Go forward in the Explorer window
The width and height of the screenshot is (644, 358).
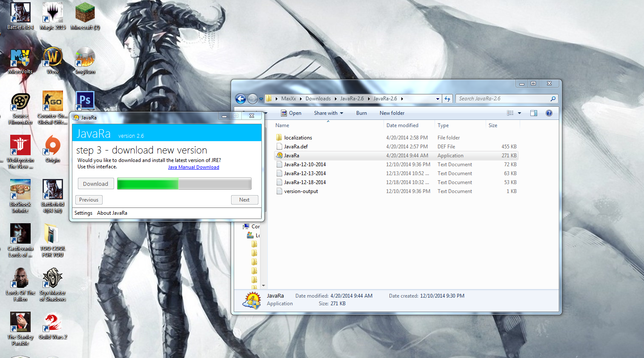[x=252, y=99]
